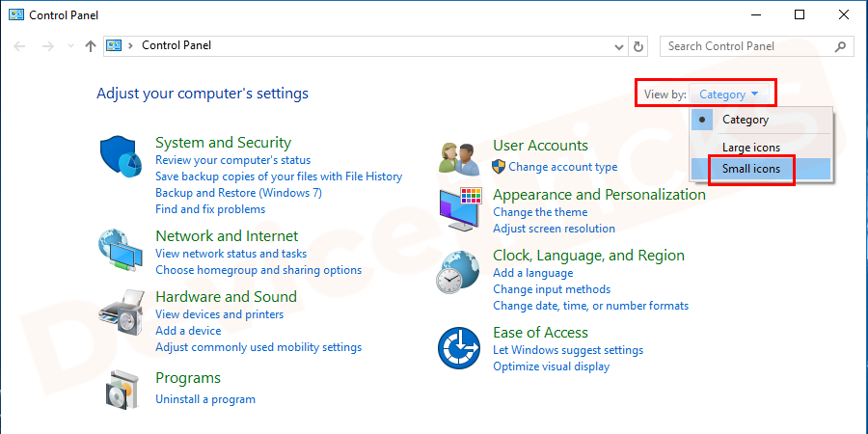
Task: Open Find and fix problems
Action: click(x=210, y=210)
